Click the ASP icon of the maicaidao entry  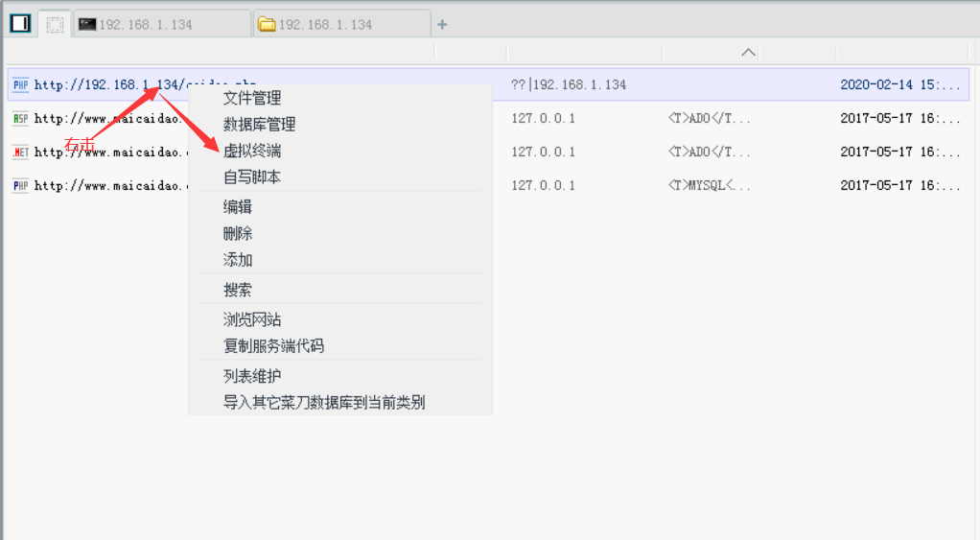tap(20, 119)
